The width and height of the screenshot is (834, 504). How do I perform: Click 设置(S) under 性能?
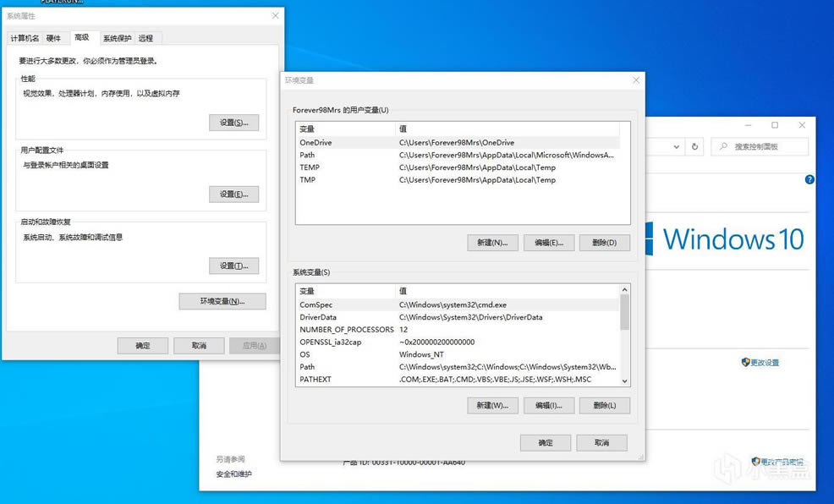click(x=234, y=123)
